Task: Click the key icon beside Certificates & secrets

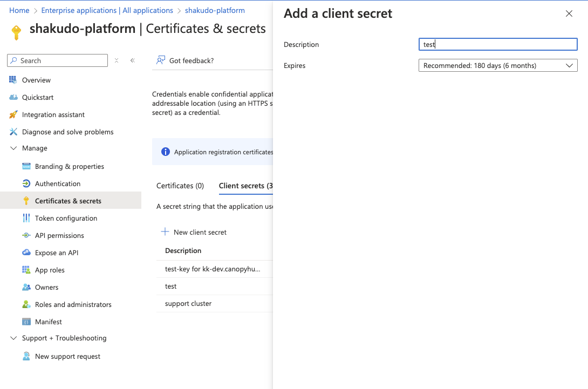Action: [x=26, y=201]
